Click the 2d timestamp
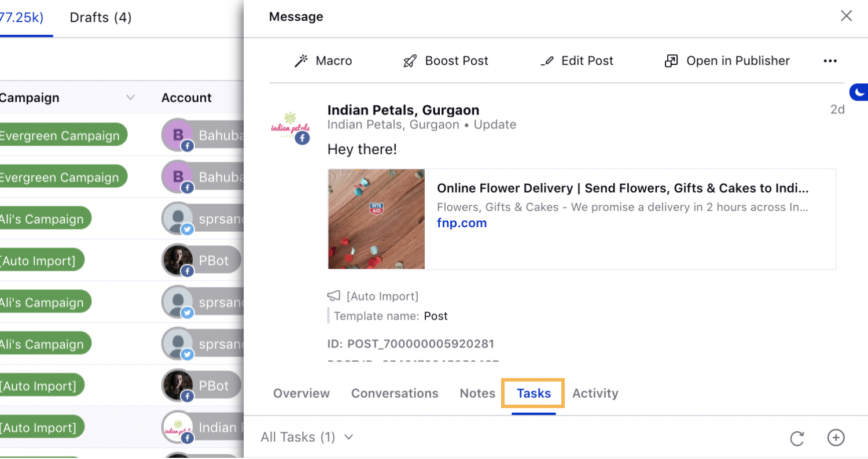The width and height of the screenshot is (868, 459). [x=837, y=109]
